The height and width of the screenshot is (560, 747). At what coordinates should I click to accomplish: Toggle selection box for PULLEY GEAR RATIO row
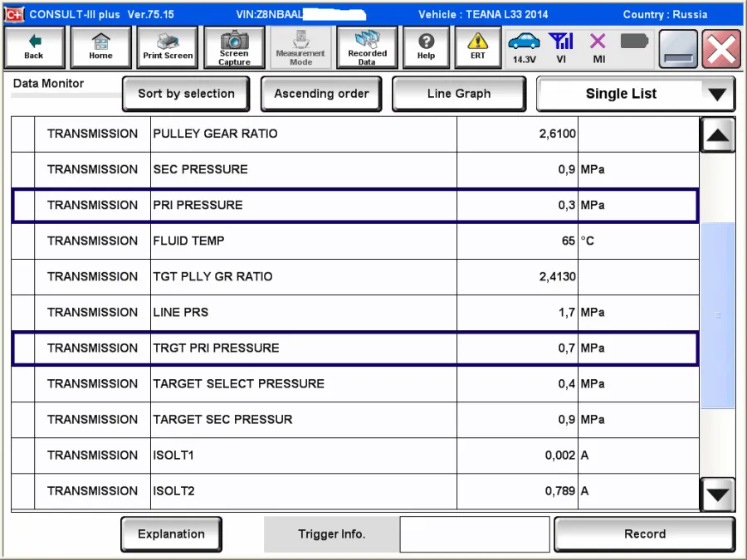[23, 134]
